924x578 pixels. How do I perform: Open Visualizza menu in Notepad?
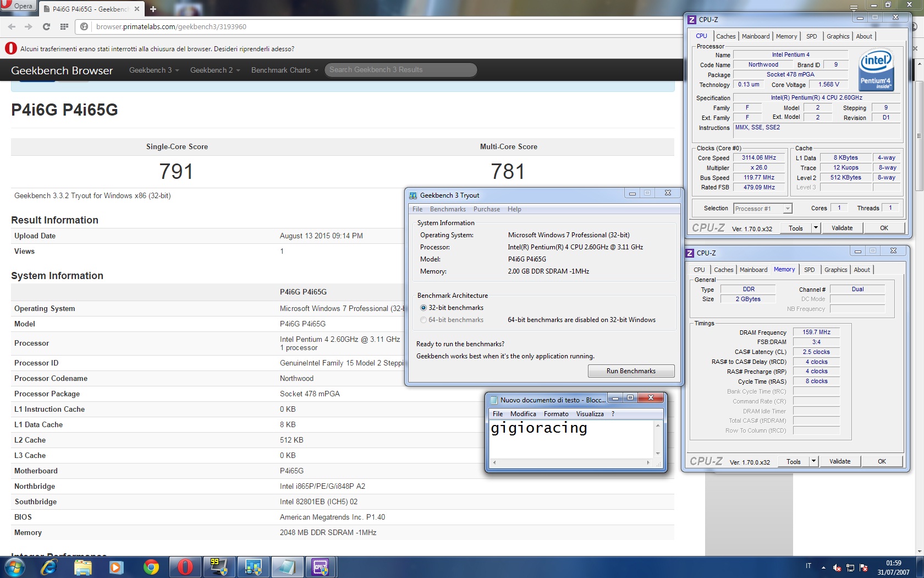click(x=590, y=414)
